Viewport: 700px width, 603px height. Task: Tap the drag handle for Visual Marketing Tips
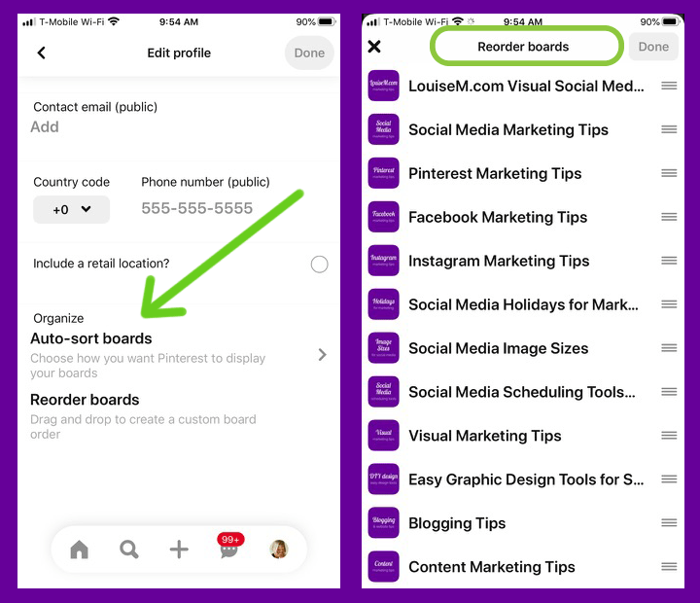coord(669,435)
